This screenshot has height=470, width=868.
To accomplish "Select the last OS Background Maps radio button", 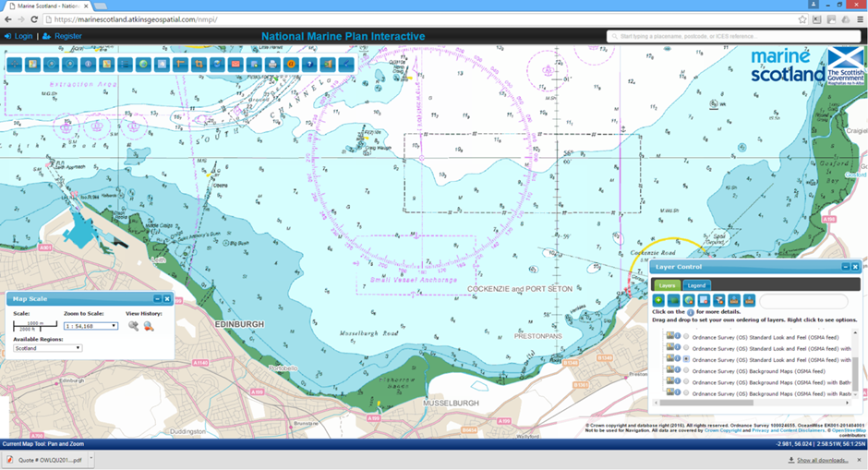I will click(x=686, y=392).
